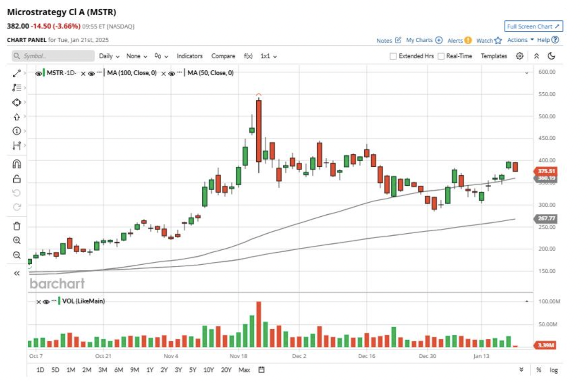Open the Daily interval dropdown
Viewport: 588px width, 383px height.
[109, 56]
